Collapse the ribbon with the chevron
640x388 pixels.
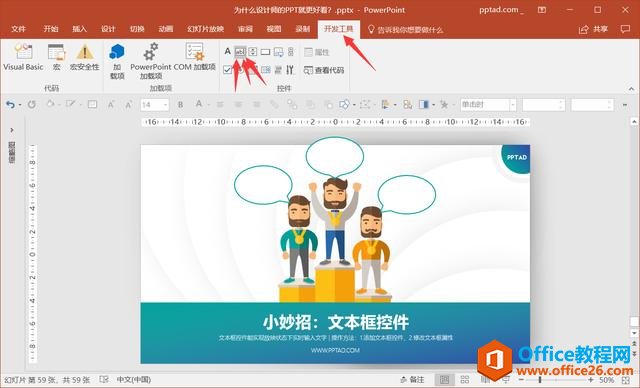[631, 89]
